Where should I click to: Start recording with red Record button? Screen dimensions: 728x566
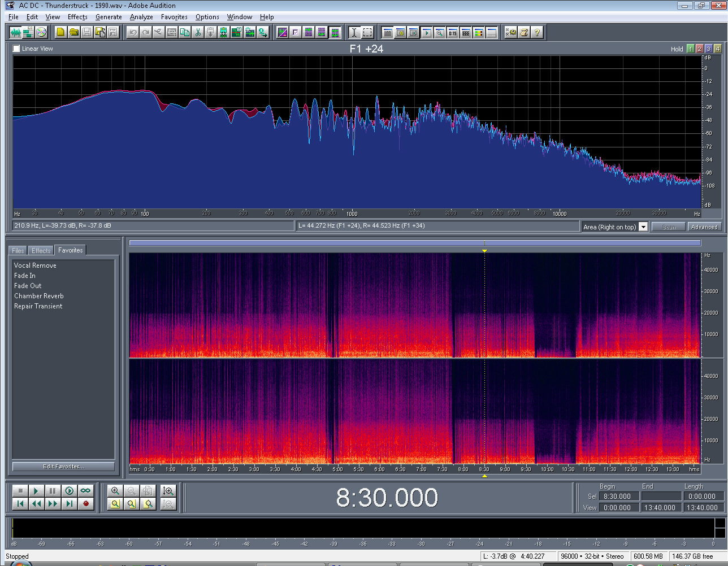(x=85, y=504)
